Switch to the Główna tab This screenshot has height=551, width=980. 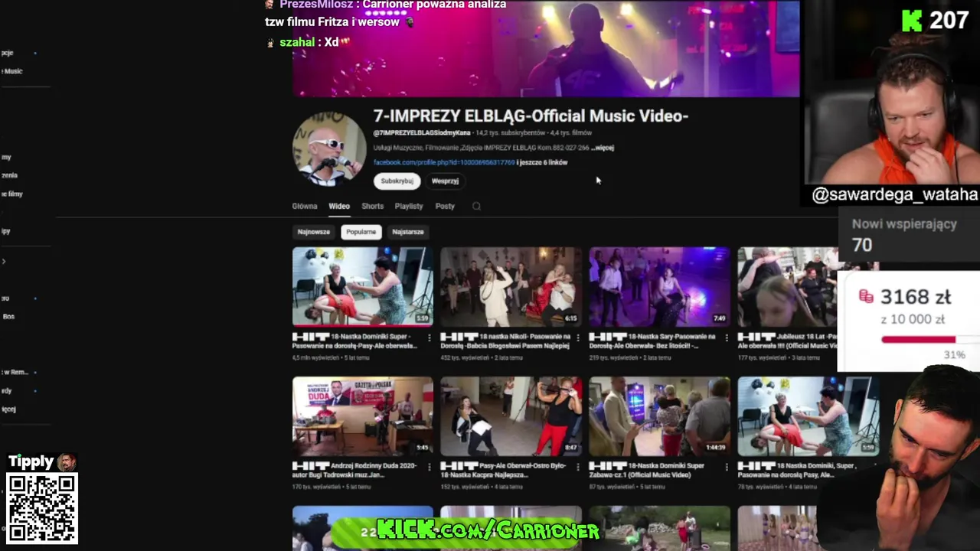coord(304,206)
